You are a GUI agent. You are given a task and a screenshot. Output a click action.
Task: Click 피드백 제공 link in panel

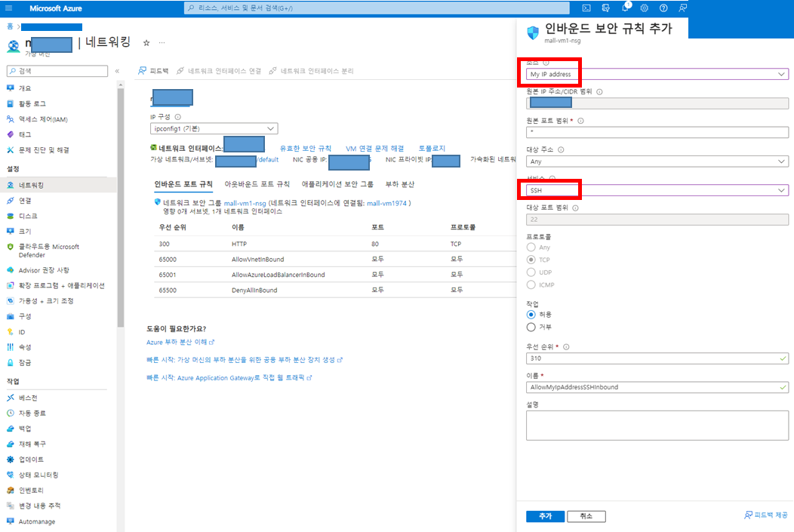point(766,515)
